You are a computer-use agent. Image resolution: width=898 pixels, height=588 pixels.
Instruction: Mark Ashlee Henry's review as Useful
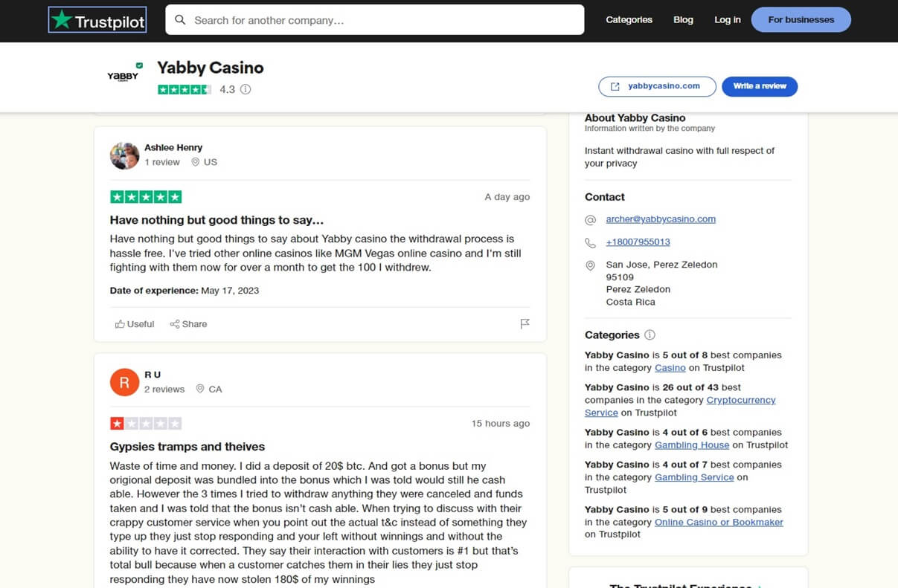[135, 324]
